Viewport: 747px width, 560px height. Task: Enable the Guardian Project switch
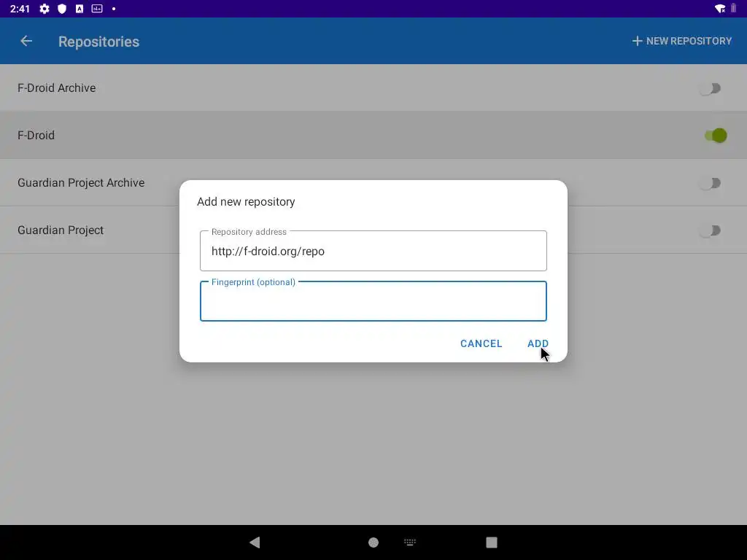(x=711, y=230)
